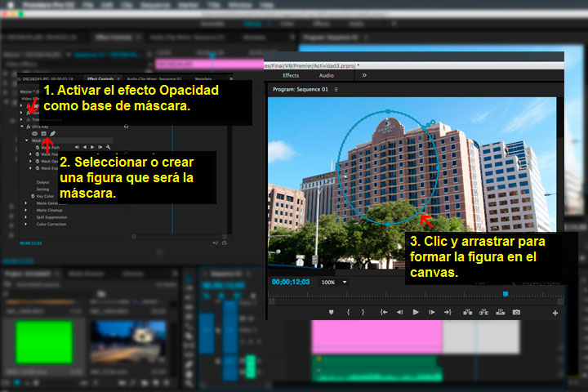
Task: Toggle Key Color animation stopwatch
Action: [x=33, y=196]
